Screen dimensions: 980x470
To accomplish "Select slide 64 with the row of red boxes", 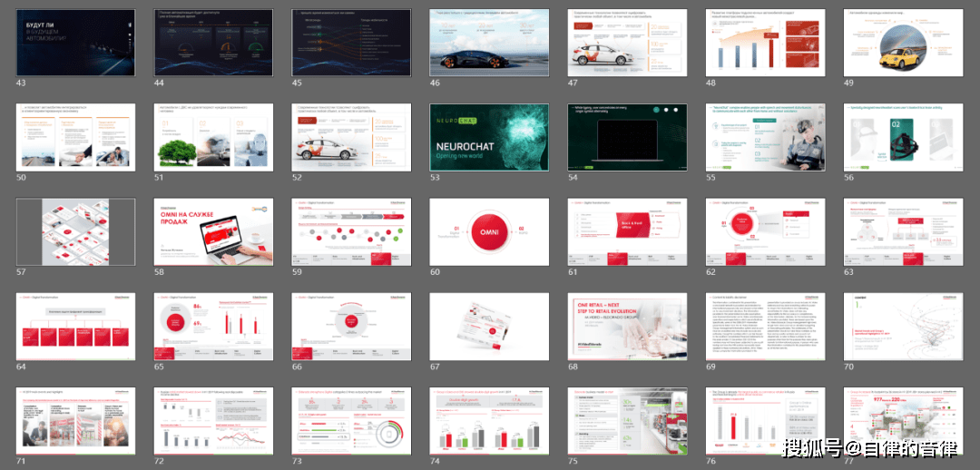I will [76, 326].
